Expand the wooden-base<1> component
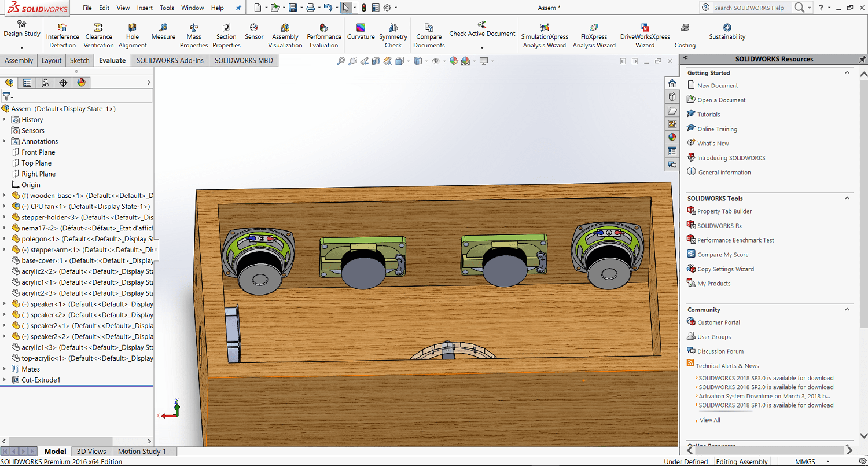Viewport: 868px width, 466px height. pyautogui.click(x=5, y=196)
